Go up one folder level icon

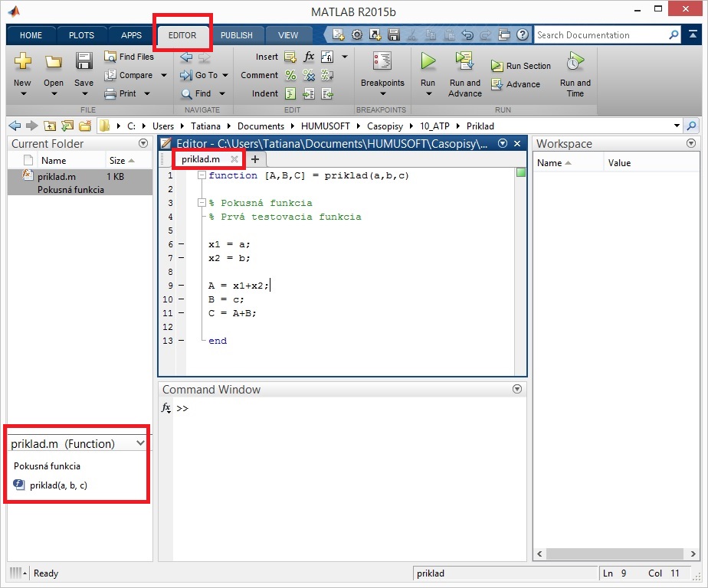(50, 126)
